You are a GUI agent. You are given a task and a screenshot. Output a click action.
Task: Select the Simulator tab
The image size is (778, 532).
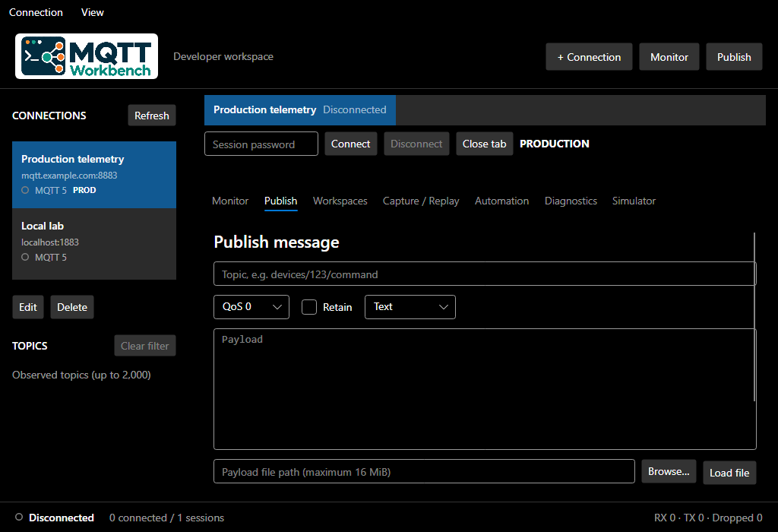pyautogui.click(x=634, y=201)
